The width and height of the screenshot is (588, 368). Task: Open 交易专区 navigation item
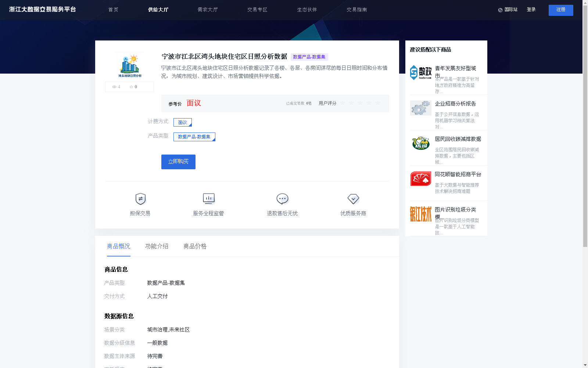coord(257,10)
